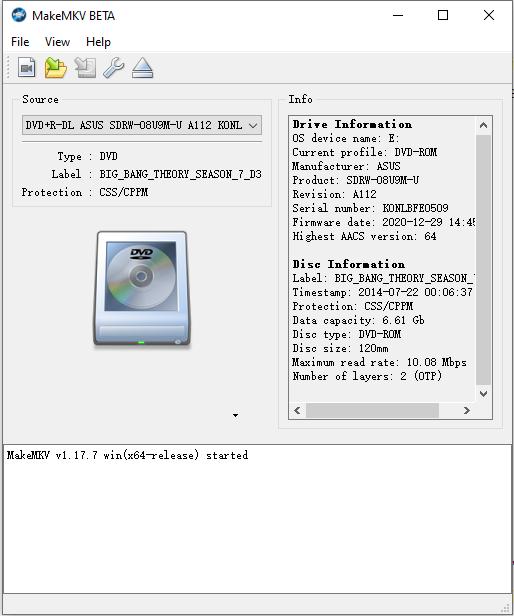This screenshot has width=514, height=616.
Task: Click the Info panel scroll left arrow
Action: [297, 411]
